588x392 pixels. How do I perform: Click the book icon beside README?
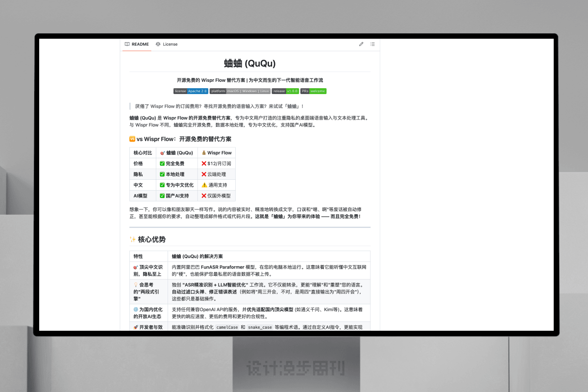point(127,44)
